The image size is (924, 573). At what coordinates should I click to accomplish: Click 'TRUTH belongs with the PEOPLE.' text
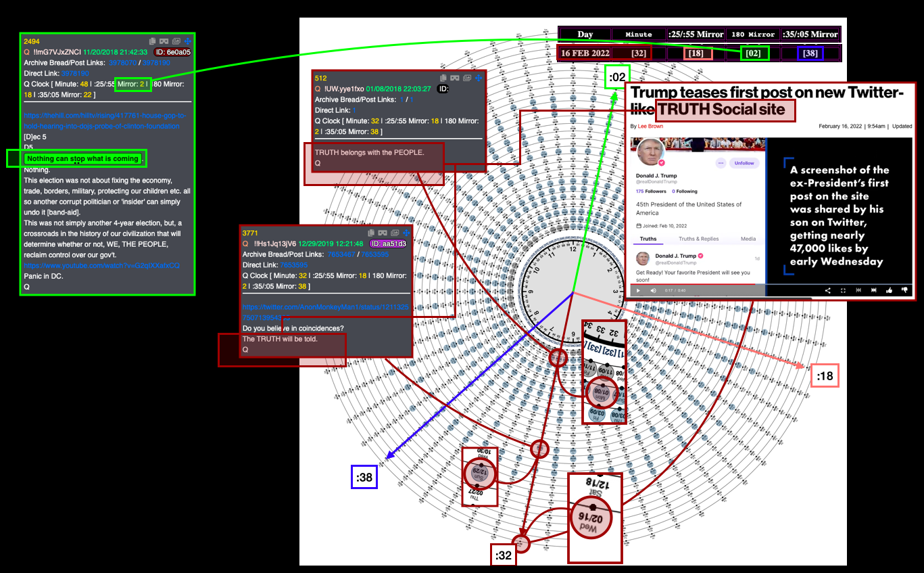[x=370, y=152]
